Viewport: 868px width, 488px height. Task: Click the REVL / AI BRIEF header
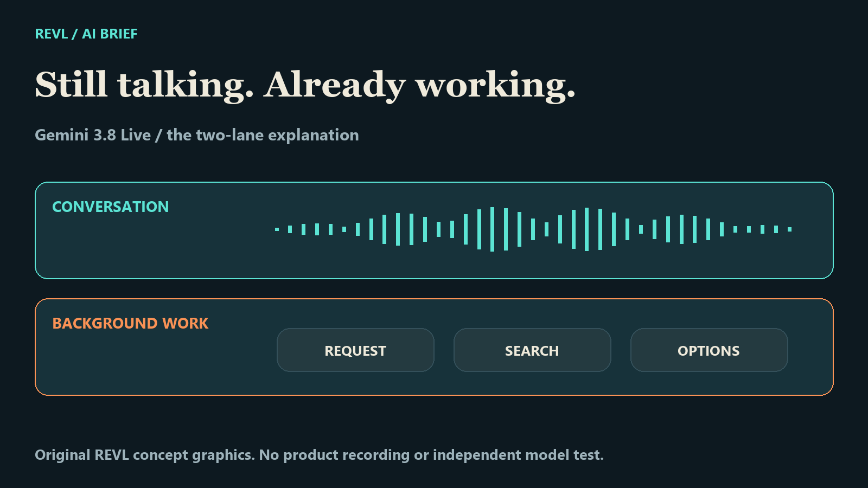86,34
